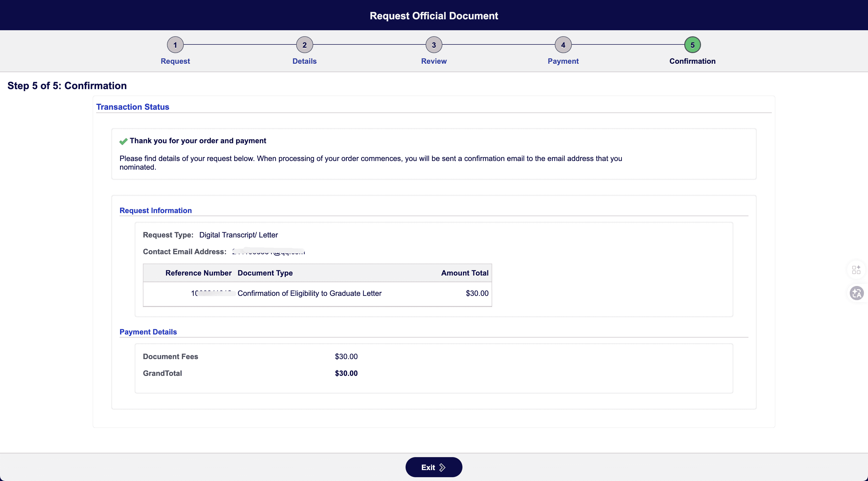Click the Amount Total column header
This screenshot has width=868, height=481.
465,273
